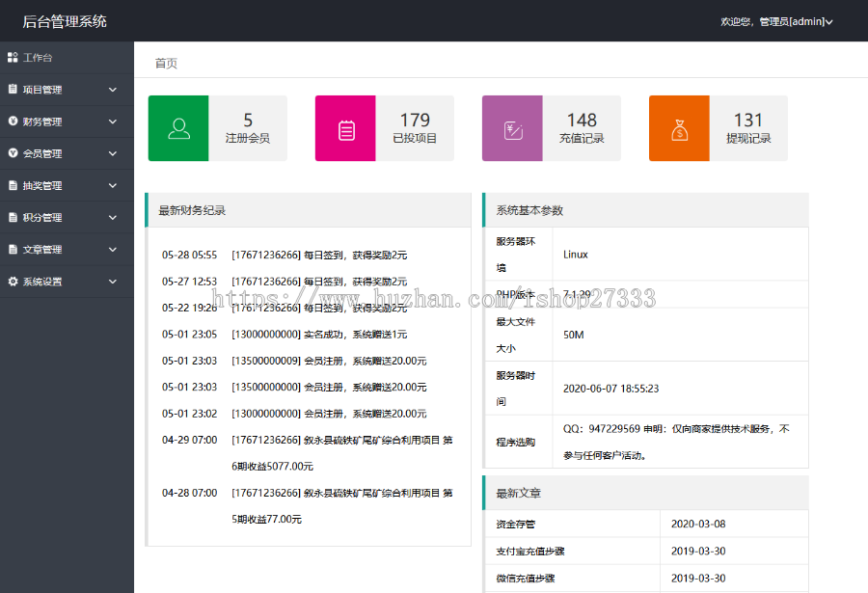This screenshot has height=593, width=868.
Task: Click the 文章管理 document icon
Action: click(13, 250)
